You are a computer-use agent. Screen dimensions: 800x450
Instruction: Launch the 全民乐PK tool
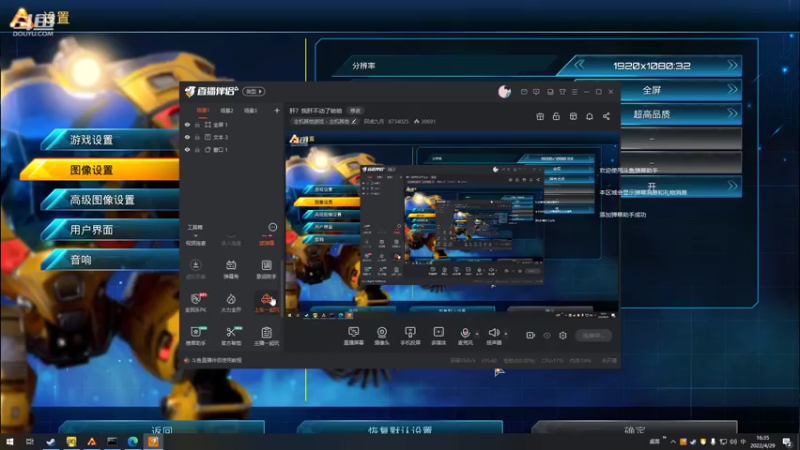[x=195, y=303]
